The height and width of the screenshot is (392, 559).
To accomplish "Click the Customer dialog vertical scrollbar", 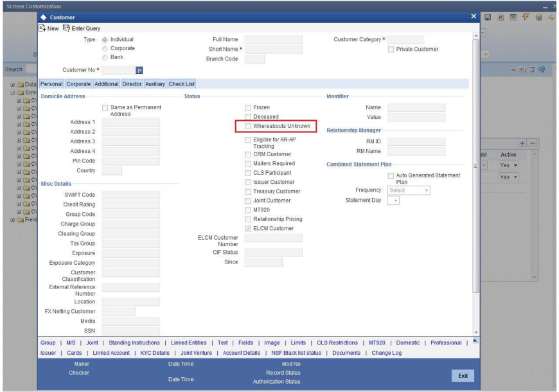I will (475, 166).
